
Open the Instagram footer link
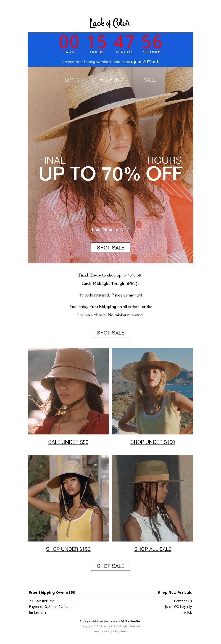point(37,612)
